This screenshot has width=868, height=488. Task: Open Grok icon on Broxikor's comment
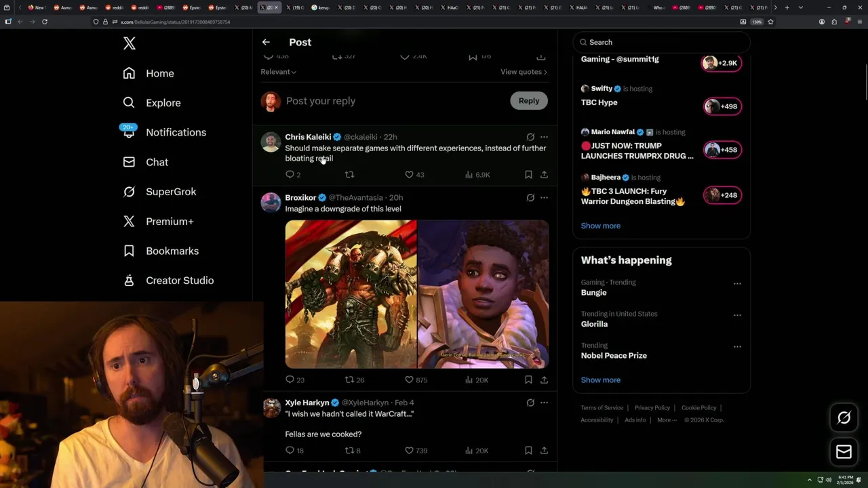pos(530,198)
